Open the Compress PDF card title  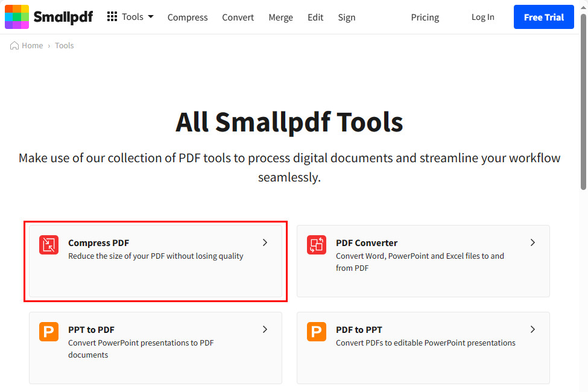pyautogui.click(x=99, y=242)
